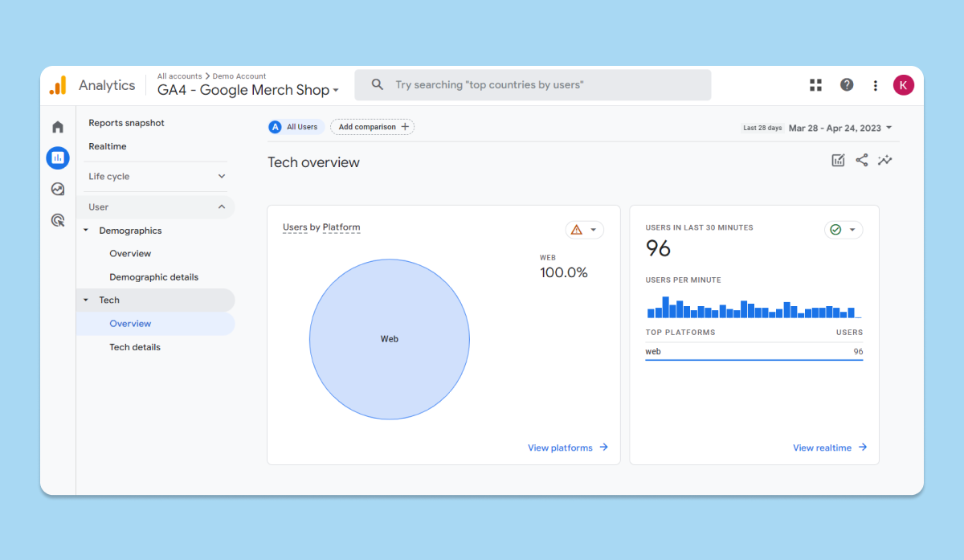Collapse the Demographics tree arrow
The height and width of the screenshot is (560, 964).
click(86, 231)
